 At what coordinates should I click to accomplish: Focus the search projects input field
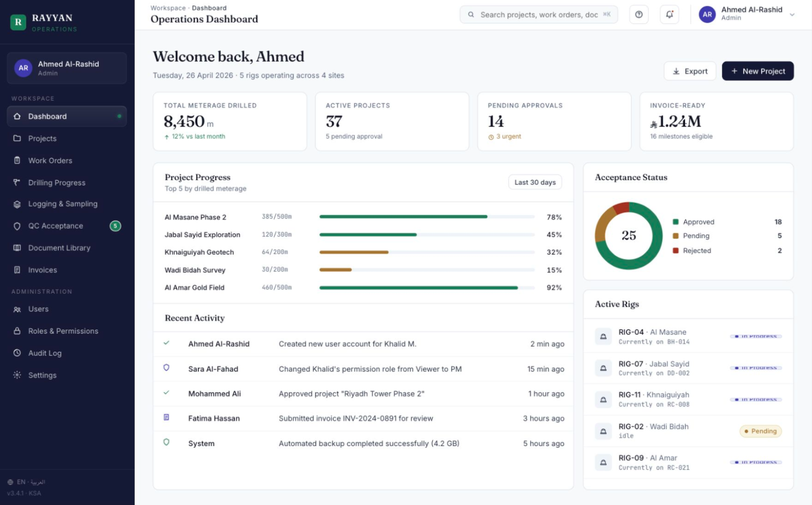pyautogui.click(x=538, y=15)
